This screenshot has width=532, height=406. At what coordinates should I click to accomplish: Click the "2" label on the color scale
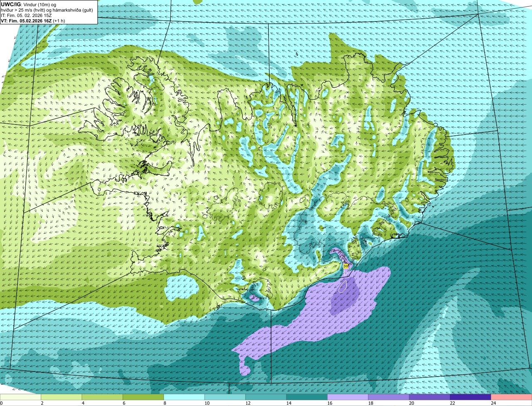tap(42, 403)
